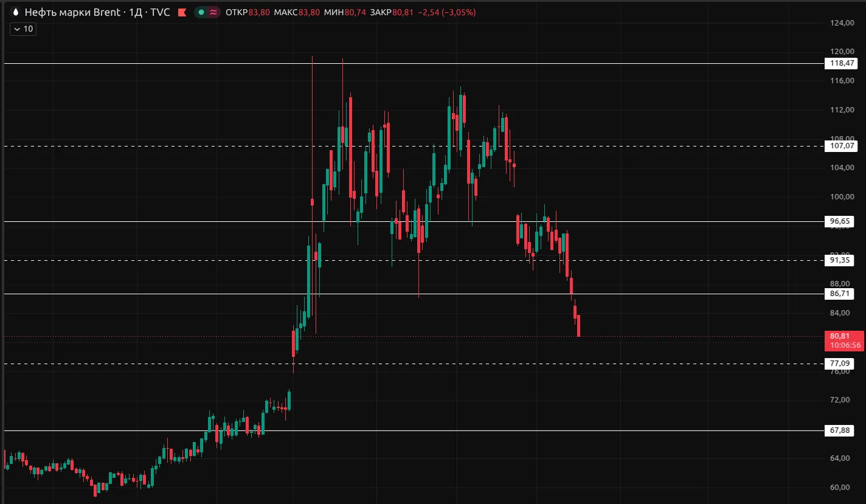Viewport: 866px width, 504px height.
Task: Select the 107,07 dashed level label
Action: (x=842, y=146)
